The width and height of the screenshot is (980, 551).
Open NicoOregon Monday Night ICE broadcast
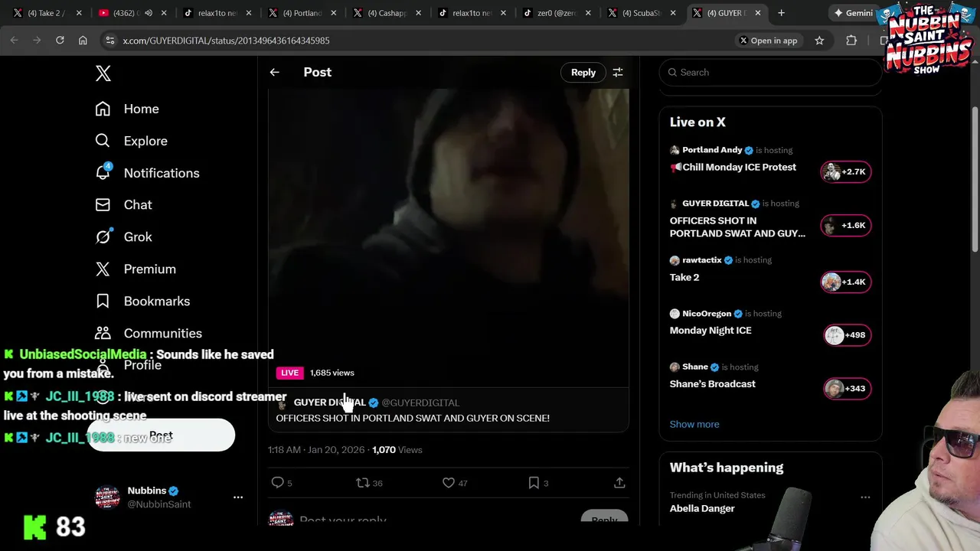pos(710,331)
